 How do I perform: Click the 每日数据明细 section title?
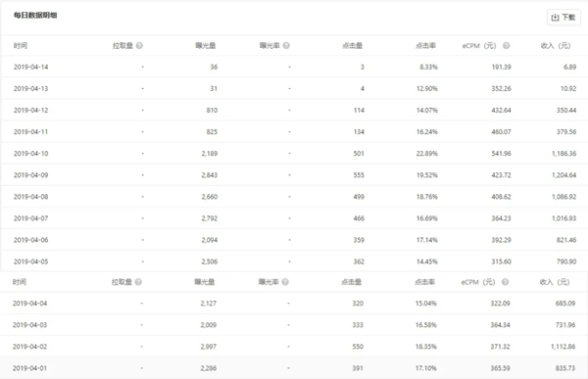pyautogui.click(x=35, y=16)
